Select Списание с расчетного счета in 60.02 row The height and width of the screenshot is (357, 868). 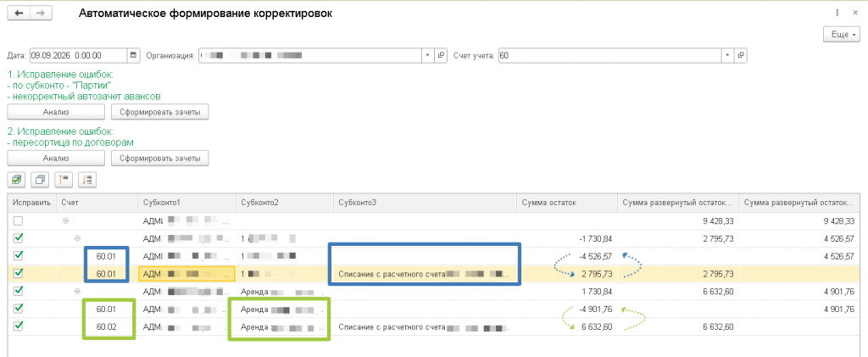coord(426,327)
